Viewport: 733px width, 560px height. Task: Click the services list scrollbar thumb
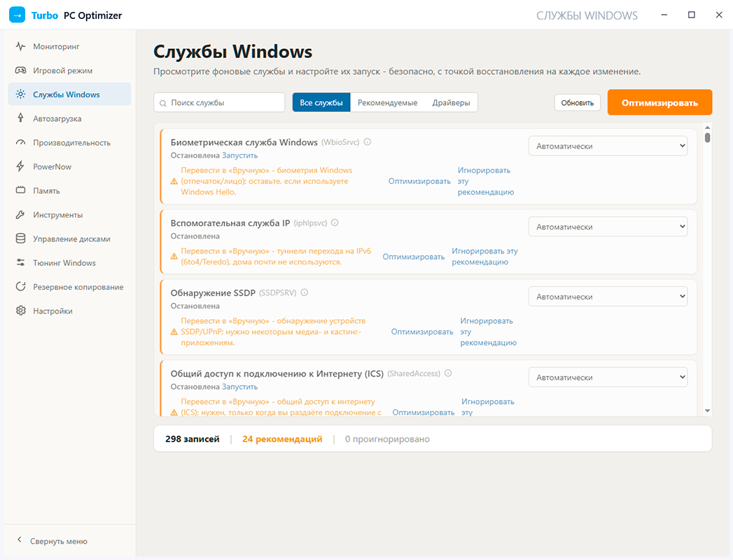click(707, 137)
